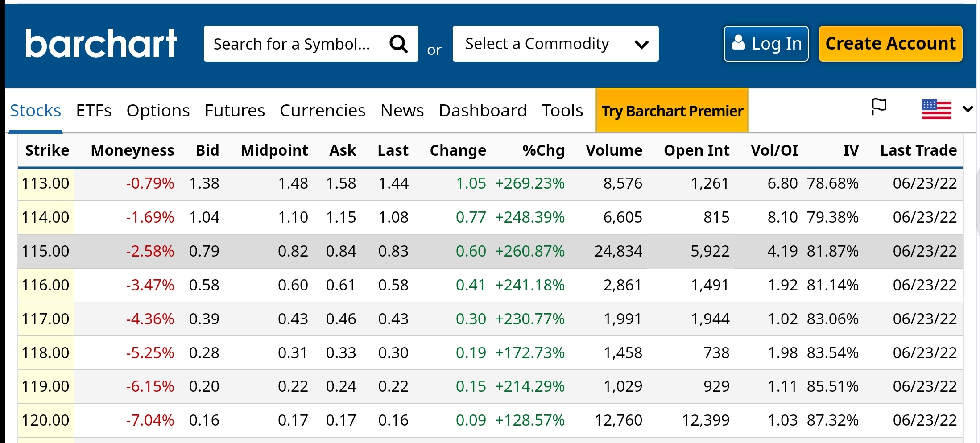The height and width of the screenshot is (443, 980).
Task: Click the barchart logo
Action: point(101,43)
